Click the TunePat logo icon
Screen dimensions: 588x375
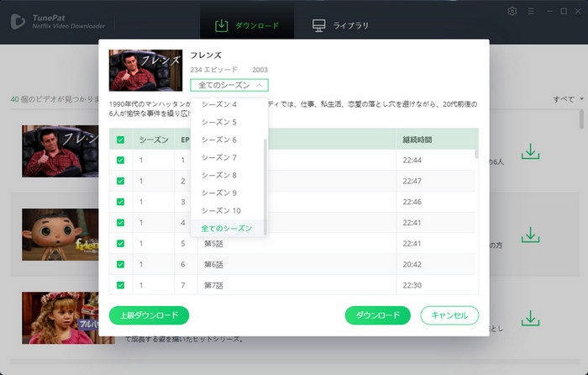pyautogui.click(x=18, y=21)
